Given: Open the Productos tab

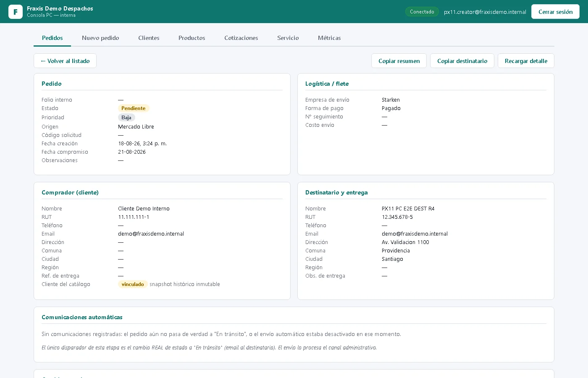Looking at the screenshot, I should click(192, 38).
